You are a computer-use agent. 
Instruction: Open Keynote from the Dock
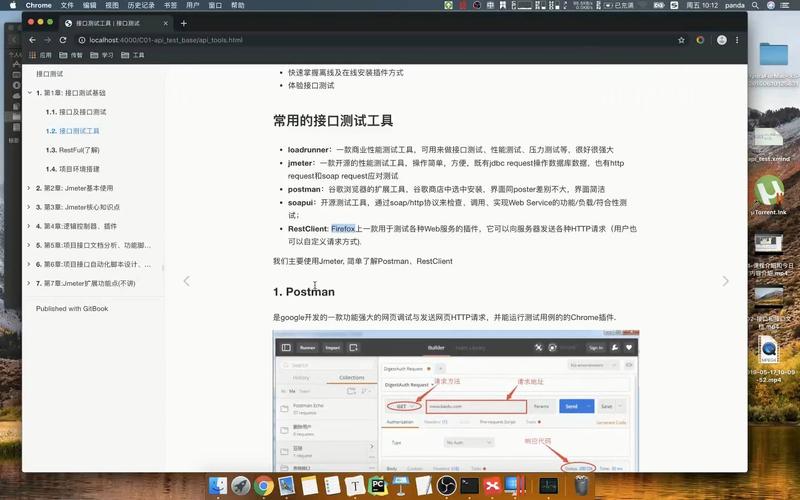pos(401,485)
